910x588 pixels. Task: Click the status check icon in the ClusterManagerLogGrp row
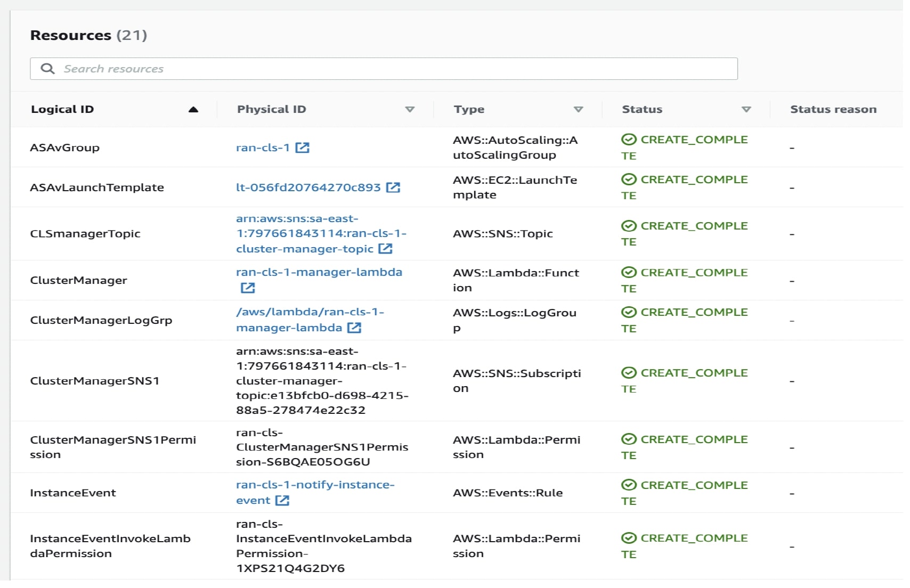click(x=629, y=312)
